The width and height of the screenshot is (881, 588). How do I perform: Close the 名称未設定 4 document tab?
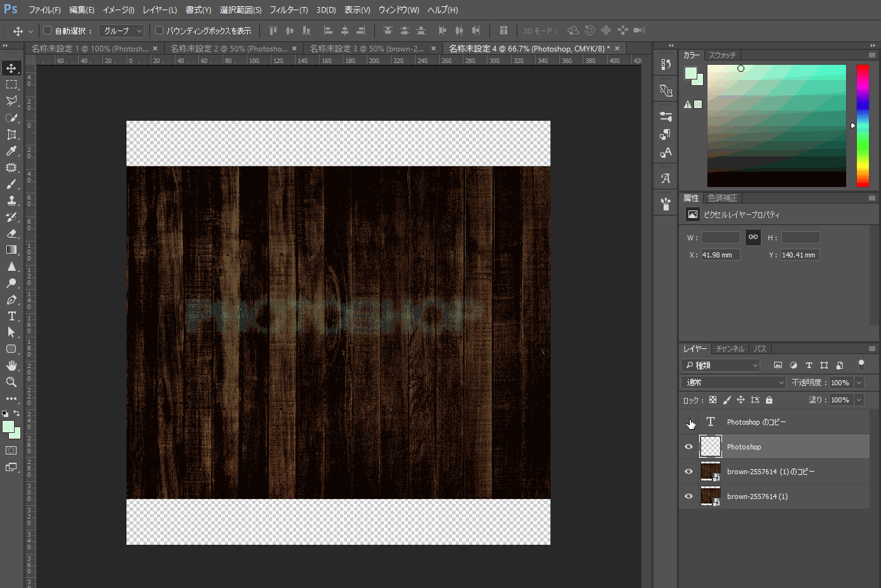(x=617, y=48)
